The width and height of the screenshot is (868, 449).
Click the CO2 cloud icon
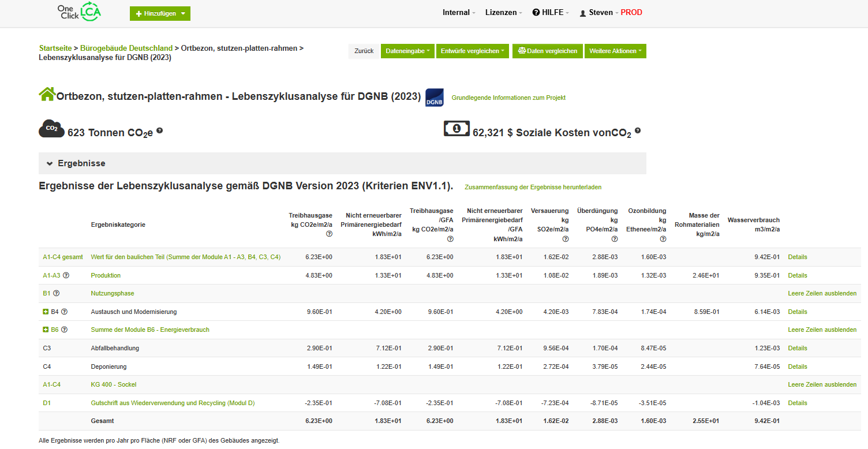(x=51, y=129)
